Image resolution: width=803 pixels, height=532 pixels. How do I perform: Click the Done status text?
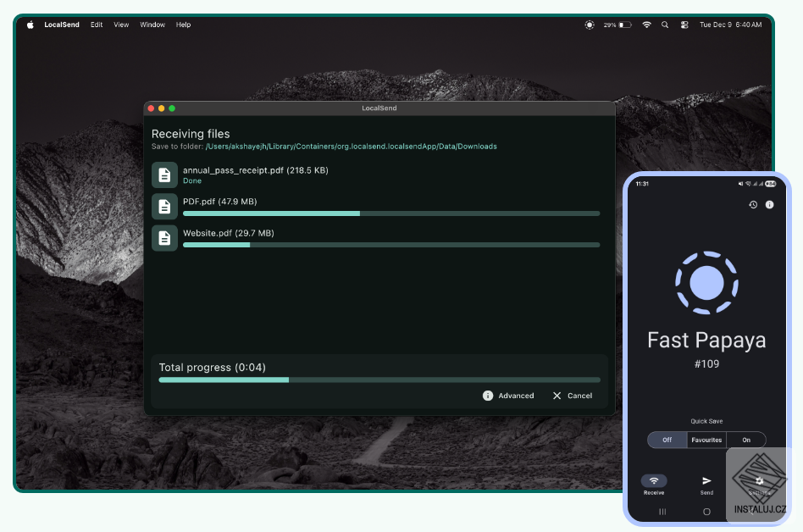[x=192, y=180]
